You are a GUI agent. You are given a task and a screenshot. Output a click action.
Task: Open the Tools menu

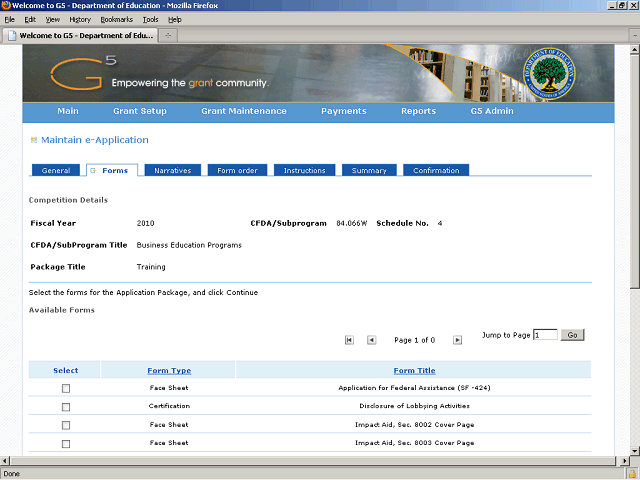[x=150, y=20]
